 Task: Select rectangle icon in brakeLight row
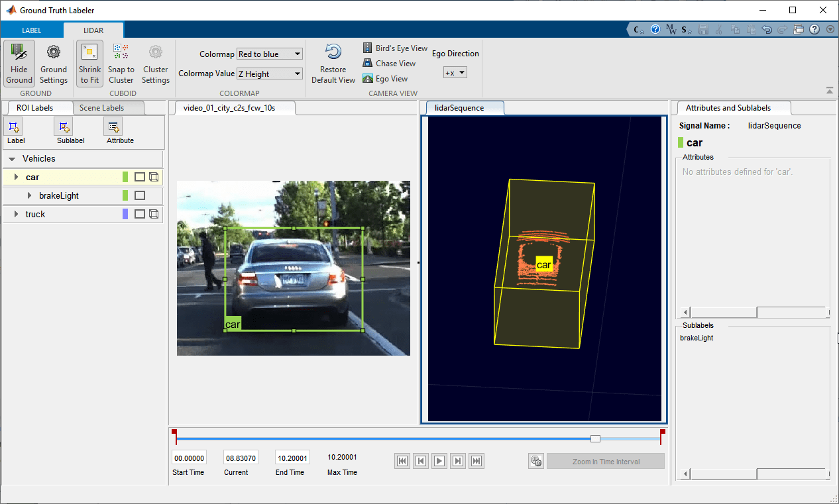coord(140,195)
